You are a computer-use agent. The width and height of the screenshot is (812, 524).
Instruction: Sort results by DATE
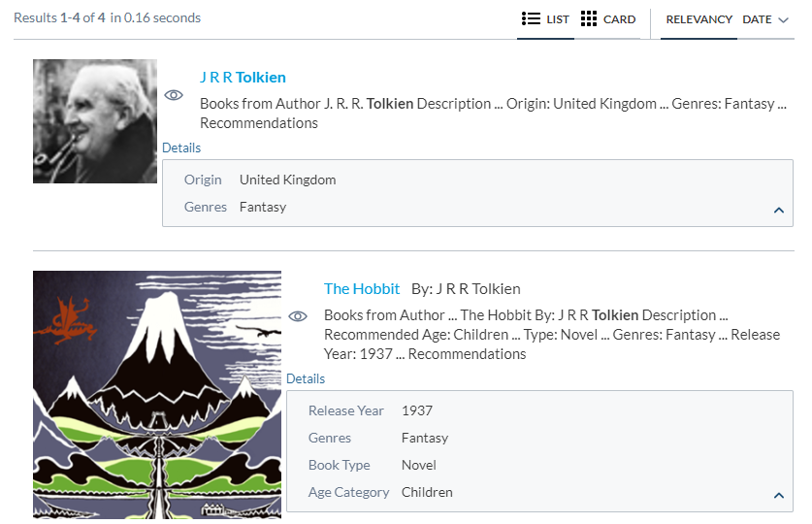coord(757,19)
